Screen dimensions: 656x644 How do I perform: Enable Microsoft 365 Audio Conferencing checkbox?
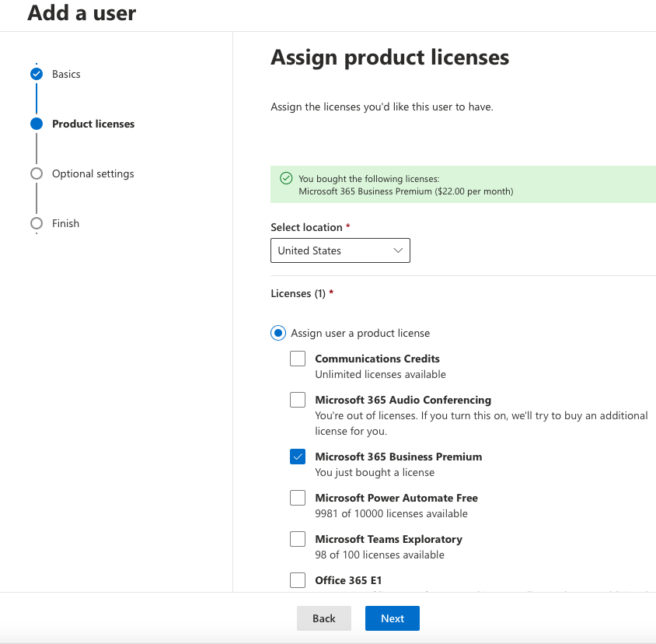[x=298, y=400]
